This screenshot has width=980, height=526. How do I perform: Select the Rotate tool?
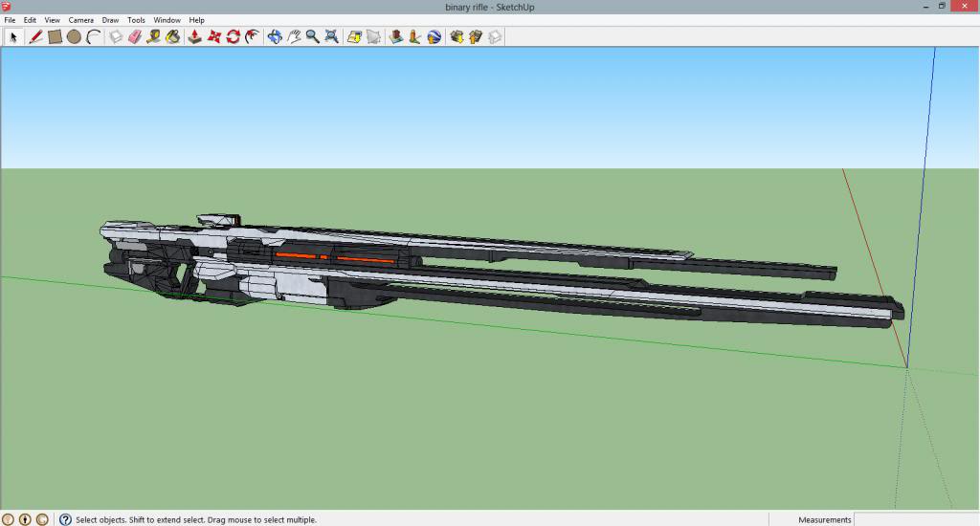234,37
